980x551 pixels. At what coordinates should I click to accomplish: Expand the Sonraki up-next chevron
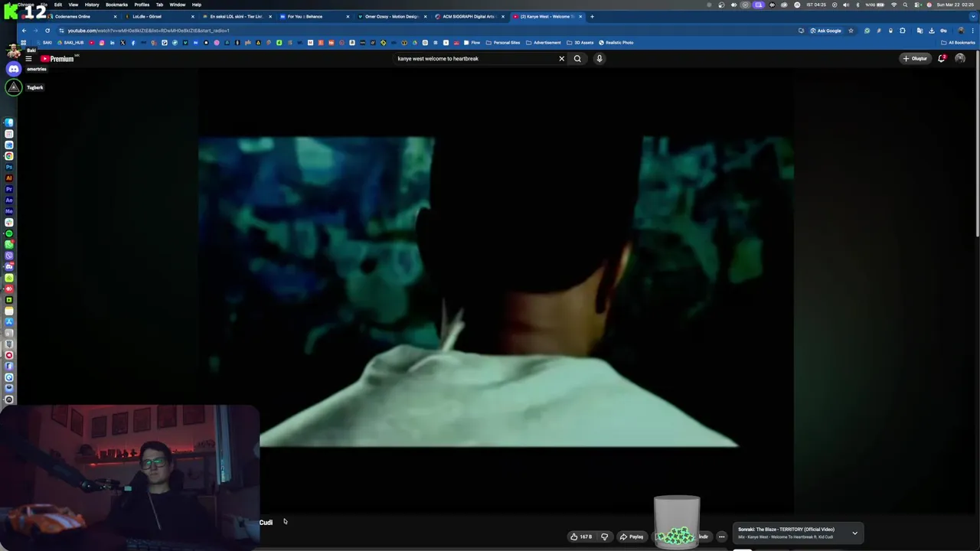click(854, 533)
